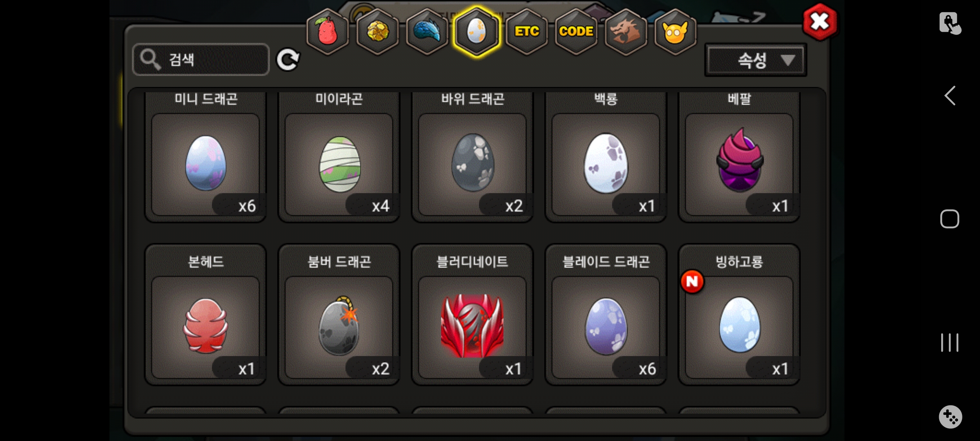Open the brown dragon head category tab
Screen dimensions: 980x441
point(626,32)
